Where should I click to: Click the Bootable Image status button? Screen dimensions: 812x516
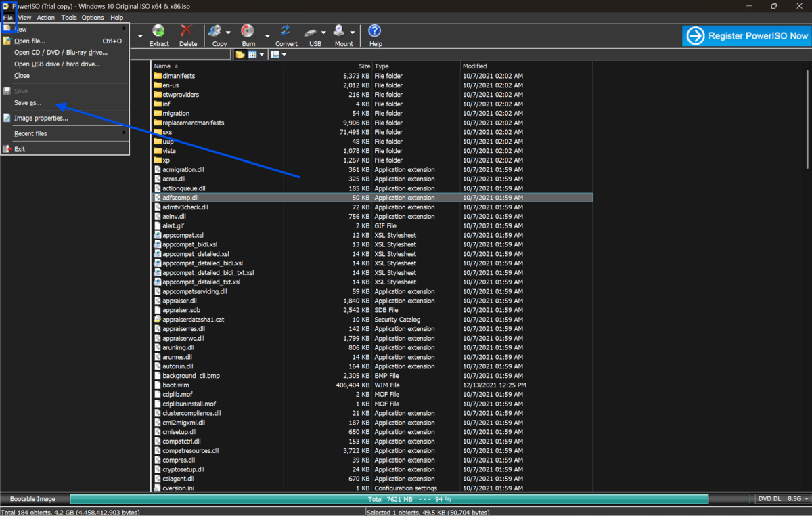pos(32,498)
